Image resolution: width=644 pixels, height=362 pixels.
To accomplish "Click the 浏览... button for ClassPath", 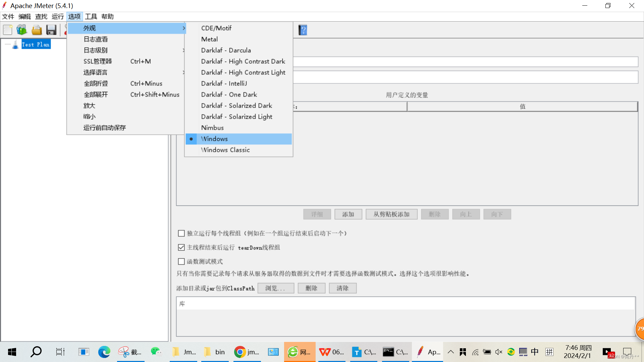I will tap(276, 288).
